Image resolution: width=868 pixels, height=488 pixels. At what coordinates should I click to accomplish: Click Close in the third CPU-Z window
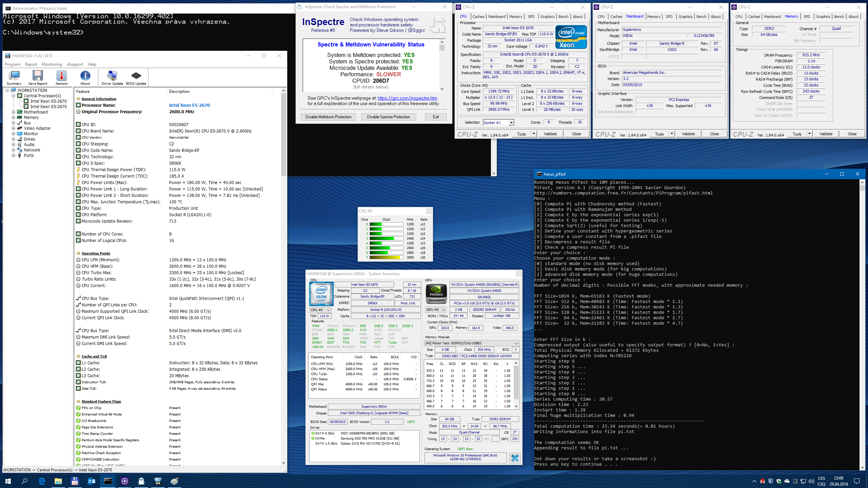(852, 134)
